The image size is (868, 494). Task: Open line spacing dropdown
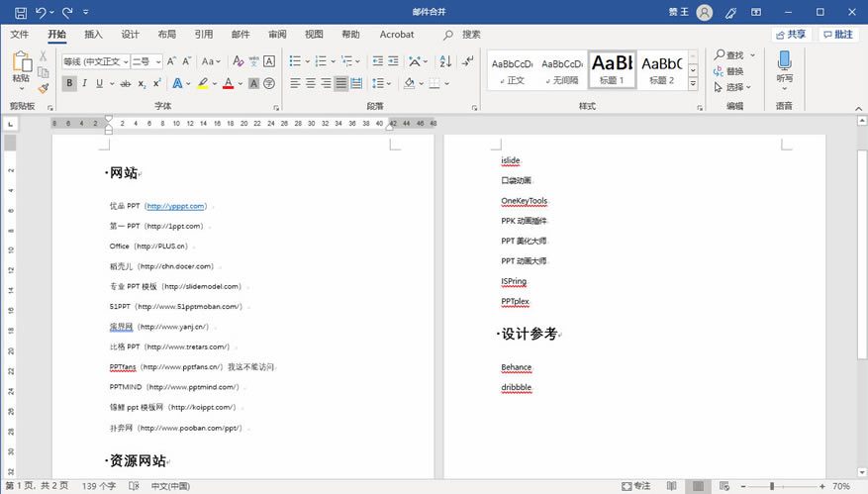tap(381, 83)
